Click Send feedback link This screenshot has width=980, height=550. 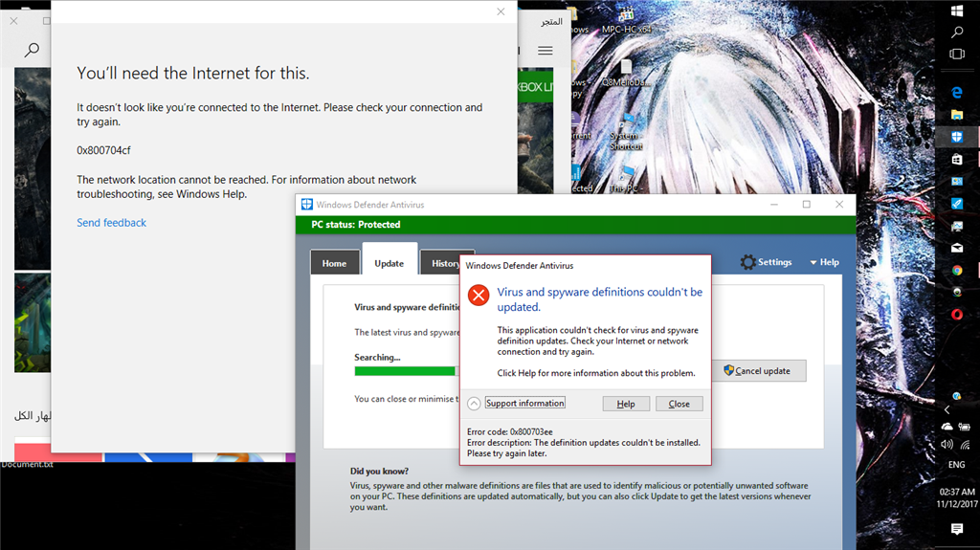pos(111,223)
